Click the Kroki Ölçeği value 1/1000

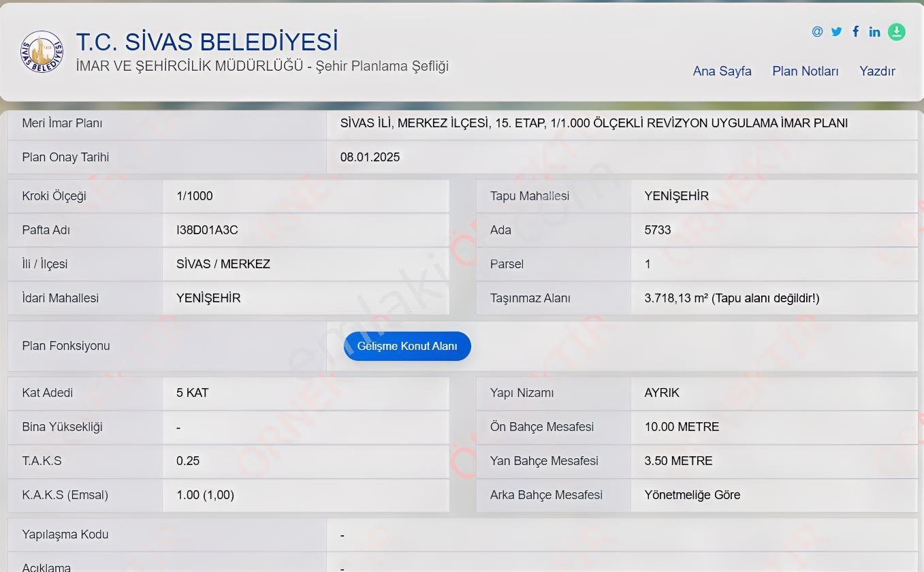pyautogui.click(x=194, y=196)
